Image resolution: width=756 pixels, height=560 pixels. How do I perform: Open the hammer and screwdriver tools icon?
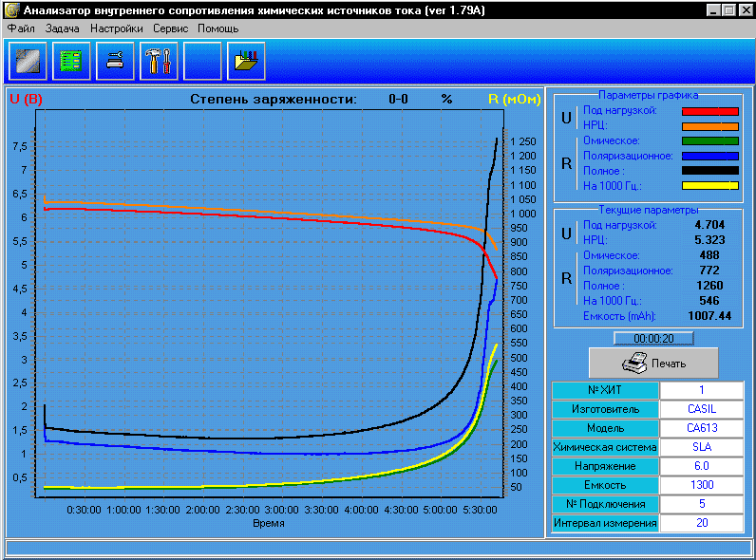tap(159, 61)
